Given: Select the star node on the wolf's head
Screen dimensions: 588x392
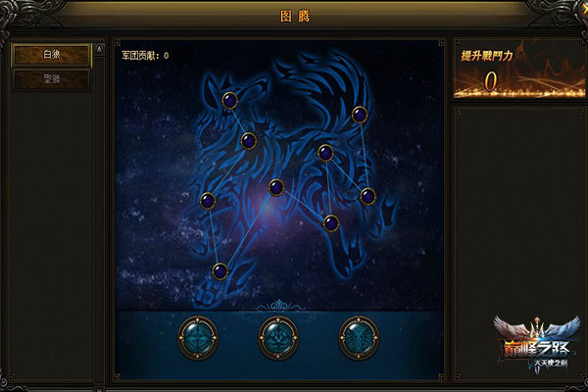Looking at the screenshot, I should 230,100.
